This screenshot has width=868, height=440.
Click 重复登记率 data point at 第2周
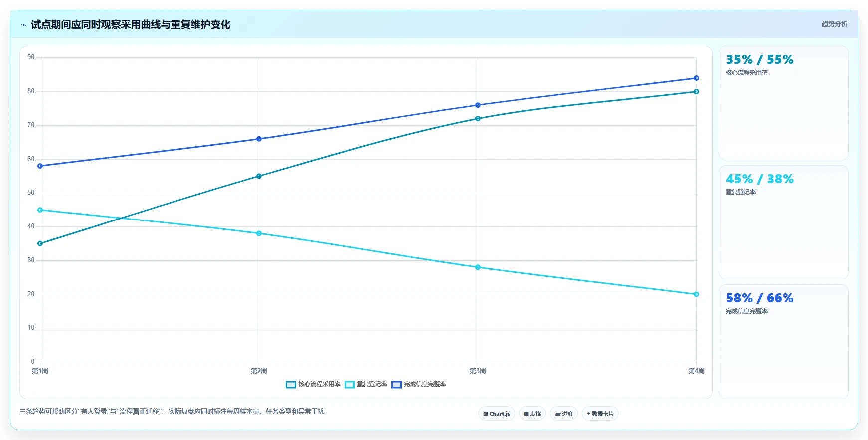click(259, 233)
